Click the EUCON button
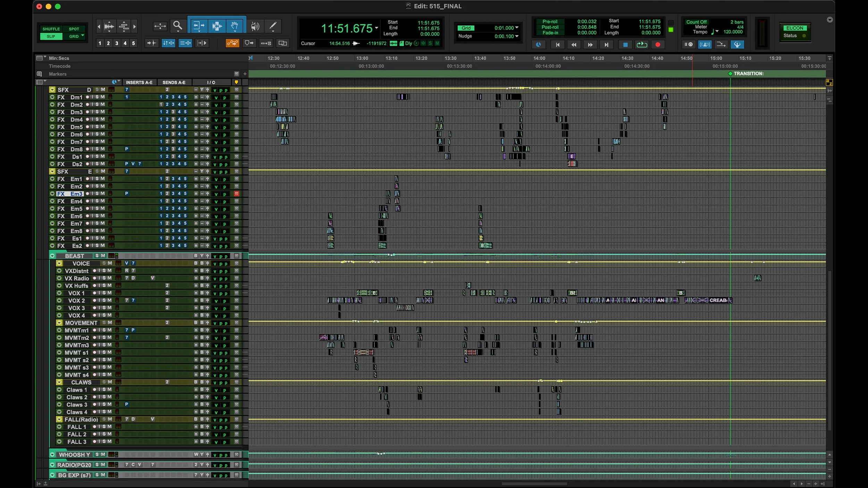This screenshot has width=868, height=488. pyautogui.click(x=794, y=28)
